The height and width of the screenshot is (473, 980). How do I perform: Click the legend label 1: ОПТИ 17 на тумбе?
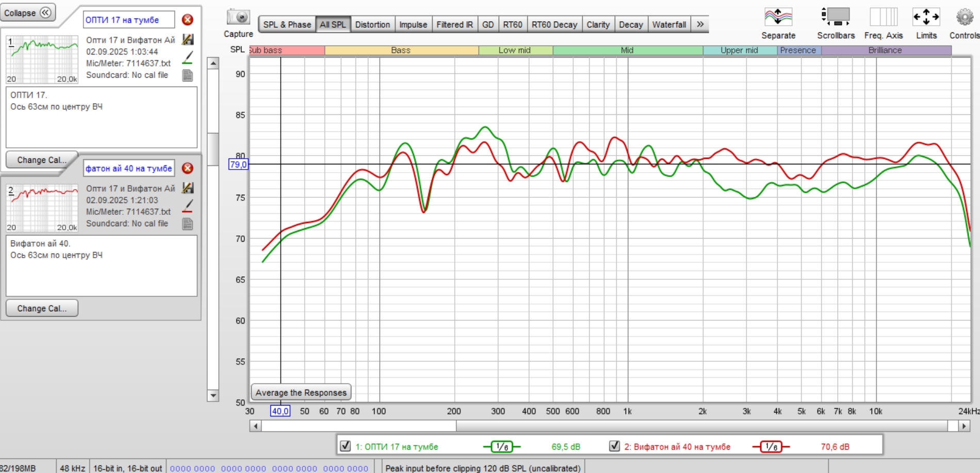[397, 447]
